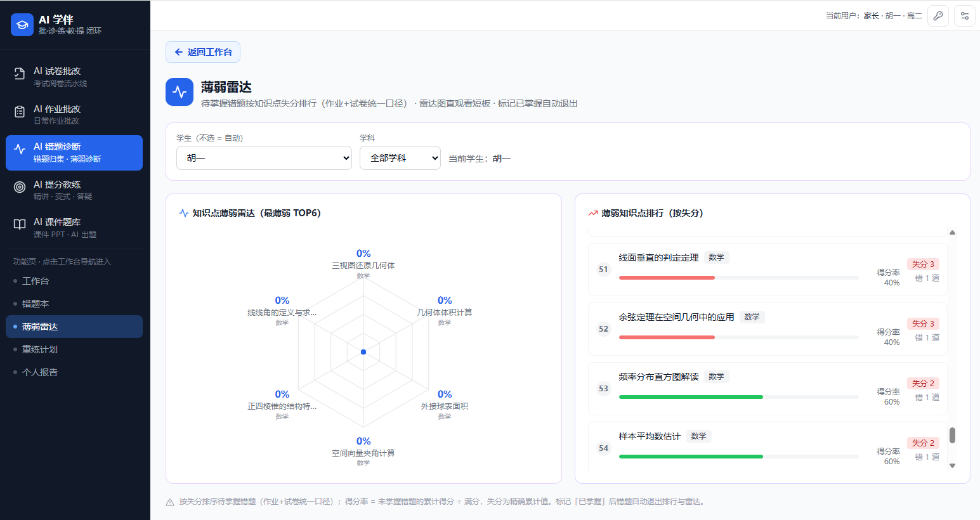Viewport: 980px width, 520px height.
Task: Click the AI 学伴 graduation cap logo
Action: [x=22, y=25]
